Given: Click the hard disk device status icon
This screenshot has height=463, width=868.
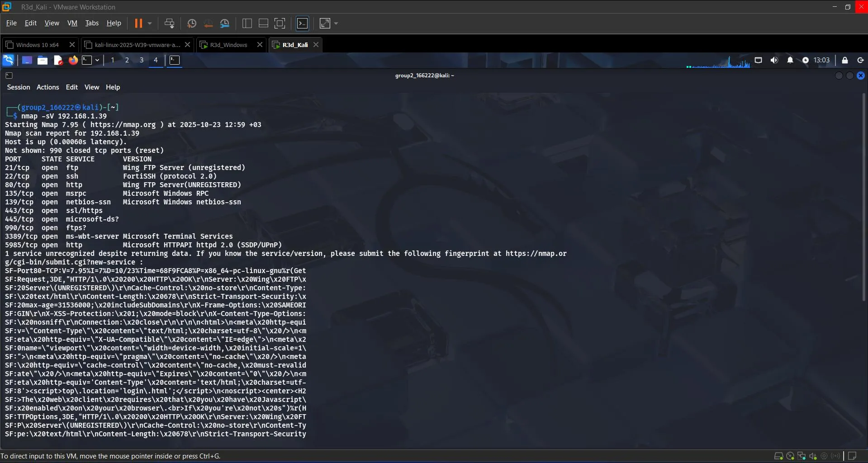Looking at the screenshot, I should 779,456.
